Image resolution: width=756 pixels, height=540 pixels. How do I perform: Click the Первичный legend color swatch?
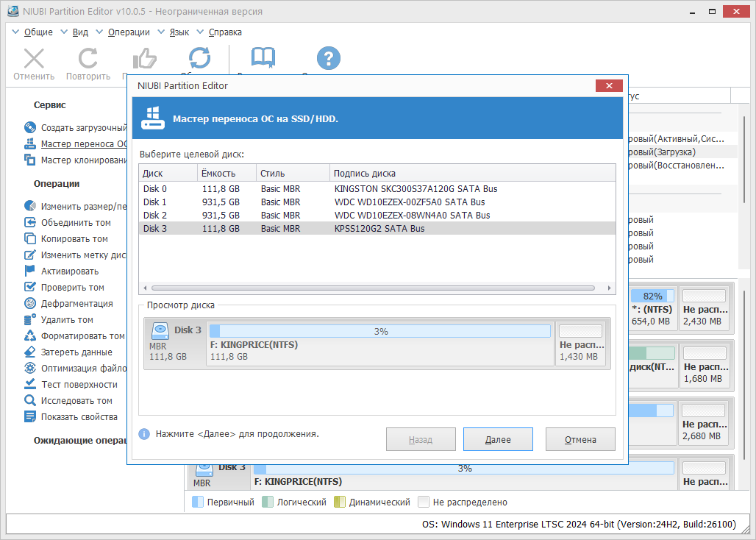point(198,502)
